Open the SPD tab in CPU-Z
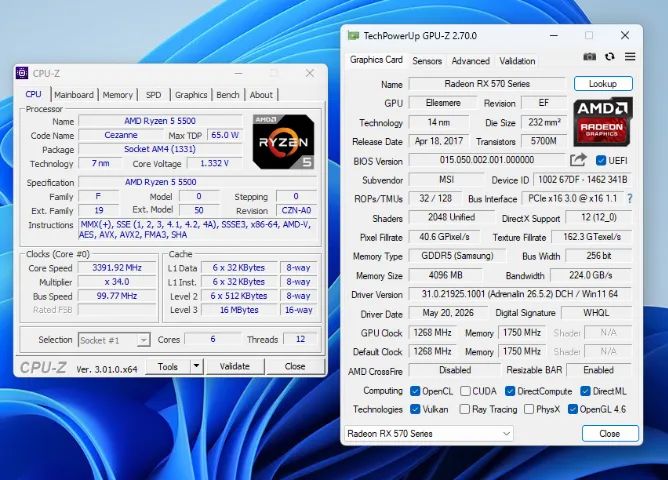The image size is (668, 480). (x=153, y=95)
